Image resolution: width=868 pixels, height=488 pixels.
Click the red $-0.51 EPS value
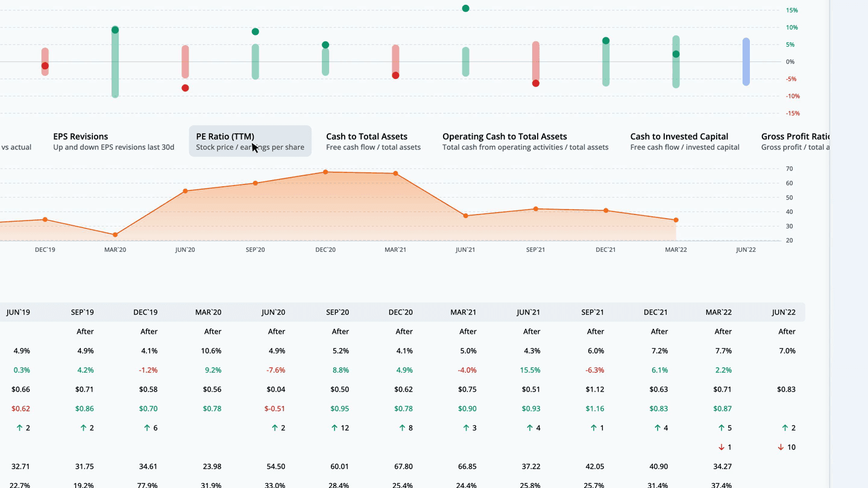coord(274,408)
